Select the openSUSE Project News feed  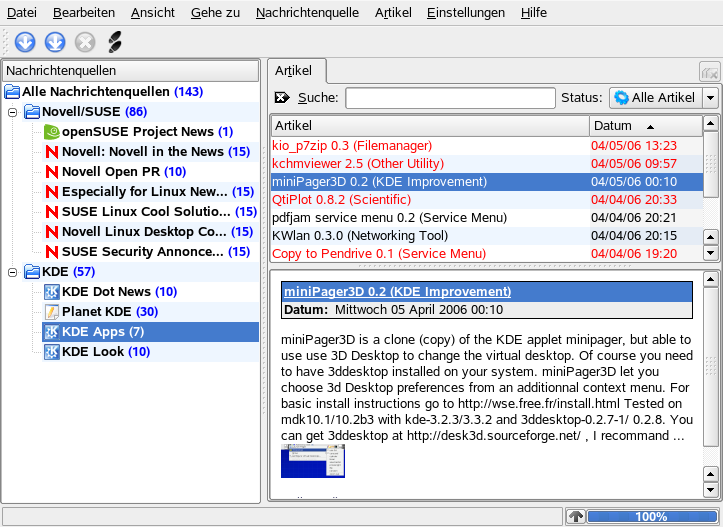[148, 132]
